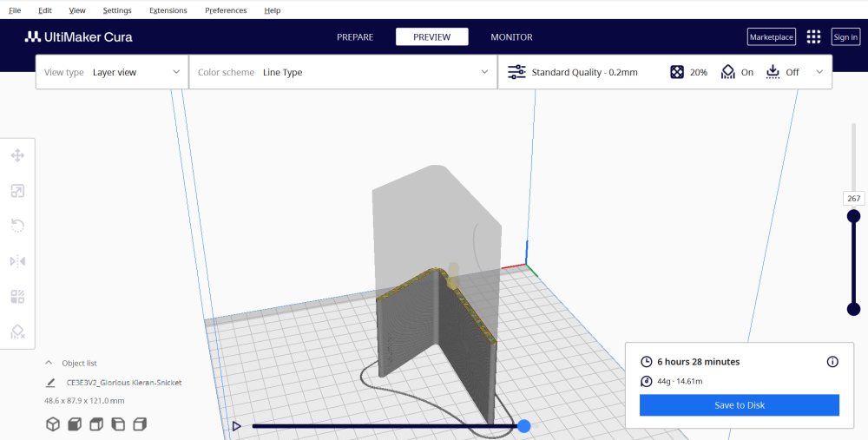Click the 6 hours 28 minutes estimate
Viewport: 868px width, 440px height.
pyautogui.click(x=699, y=362)
